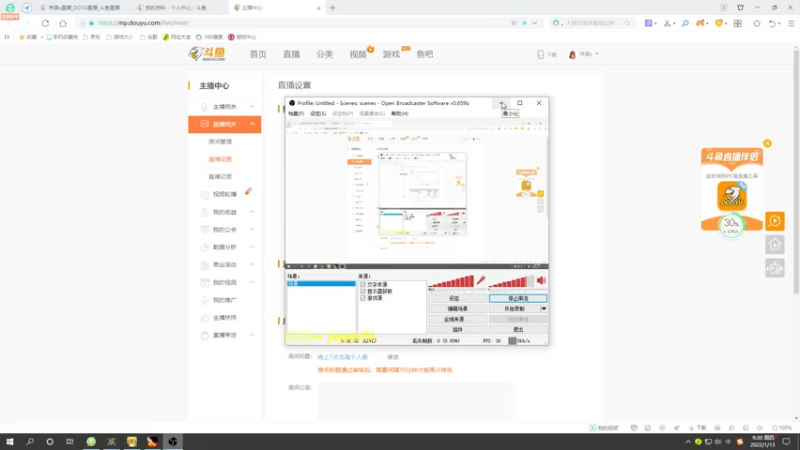Click the taskbar search magnifier icon
The height and width of the screenshot is (450, 800).
tap(30, 441)
